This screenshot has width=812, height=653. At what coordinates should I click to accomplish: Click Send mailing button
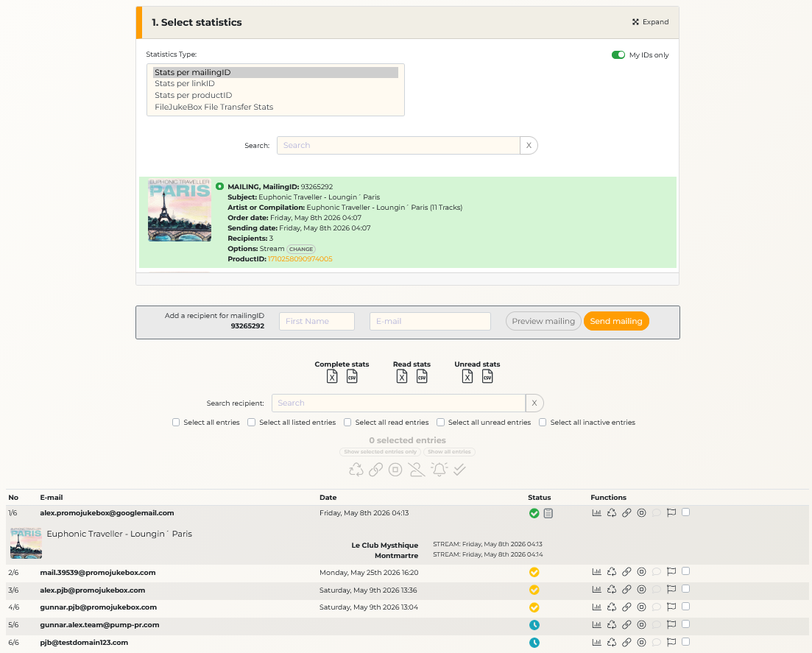(x=616, y=321)
